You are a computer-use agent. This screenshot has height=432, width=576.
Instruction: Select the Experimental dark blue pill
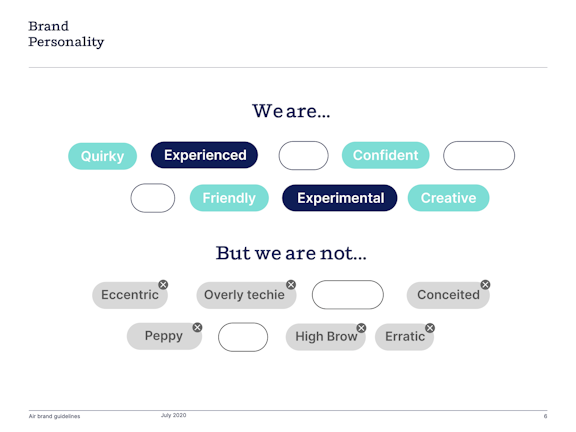pyautogui.click(x=340, y=198)
